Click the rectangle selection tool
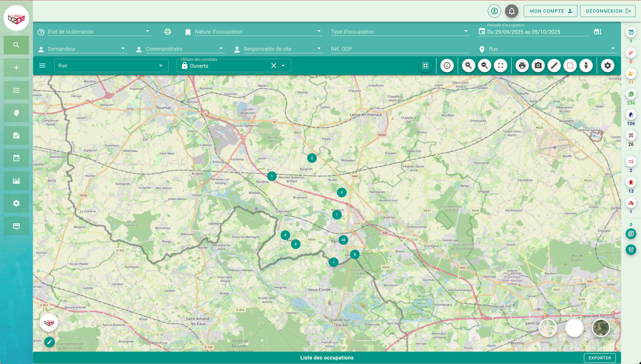This screenshot has height=364, width=641. click(x=570, y=66)
